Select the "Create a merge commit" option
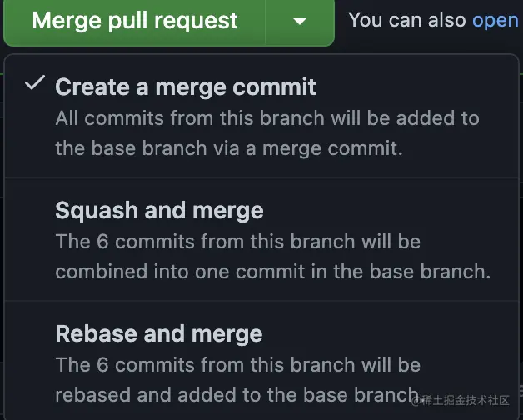523x420 pixels. pos(186,86)
